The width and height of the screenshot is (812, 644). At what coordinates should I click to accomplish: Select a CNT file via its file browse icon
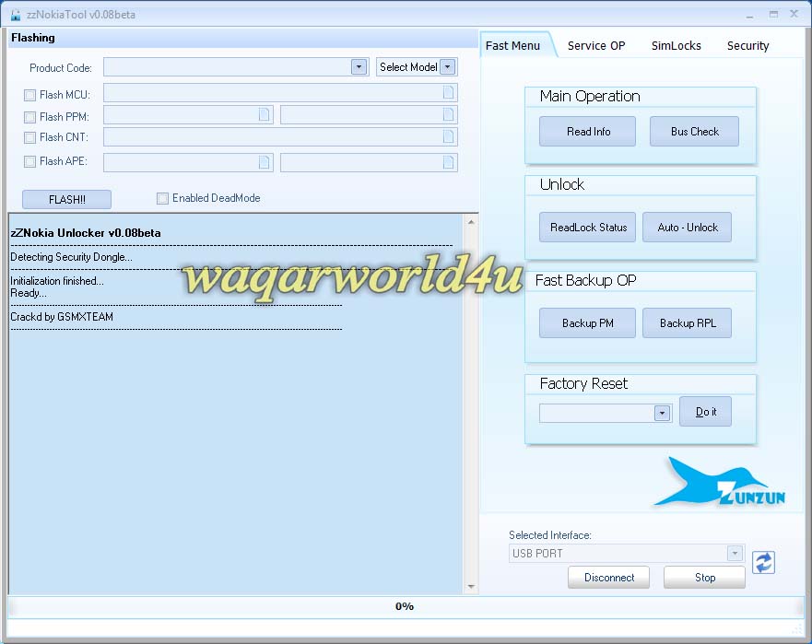coord(450,136)
